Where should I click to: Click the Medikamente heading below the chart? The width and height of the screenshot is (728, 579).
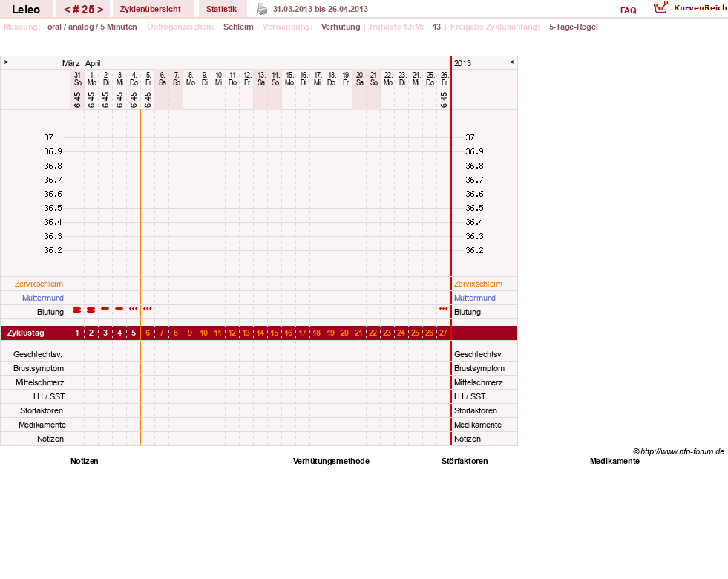pyautogui.click(x=614, y=461)
